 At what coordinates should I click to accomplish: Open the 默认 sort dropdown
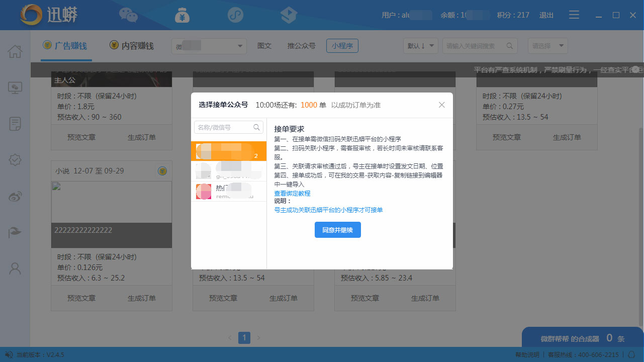pos(421,46)
